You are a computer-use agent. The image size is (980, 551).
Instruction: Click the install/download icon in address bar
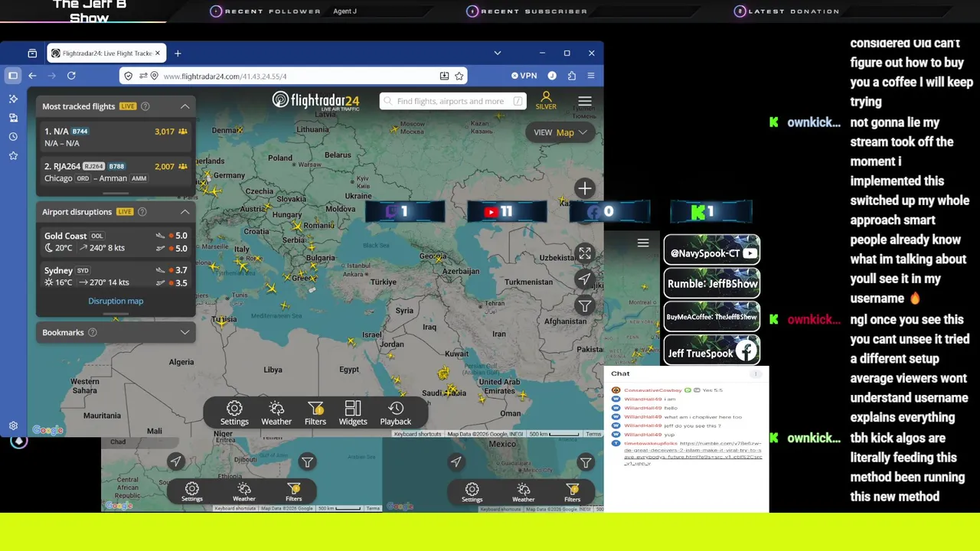(x=444, y=76)
